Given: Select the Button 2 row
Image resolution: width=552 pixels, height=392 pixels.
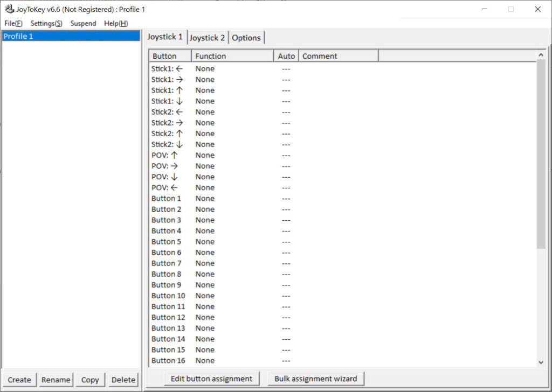Looking at the screenshot, I should tap(342, 209).
